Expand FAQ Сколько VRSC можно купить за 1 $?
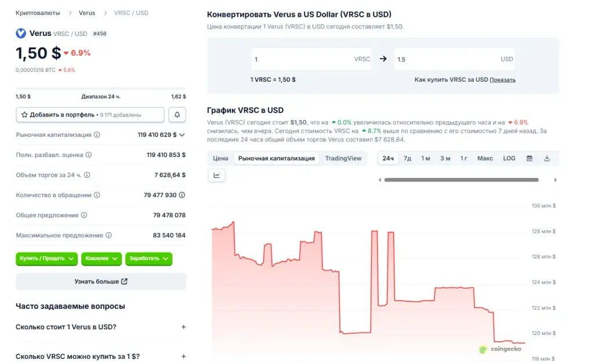Viewport: 594px width, 364px height. [101, 356]
